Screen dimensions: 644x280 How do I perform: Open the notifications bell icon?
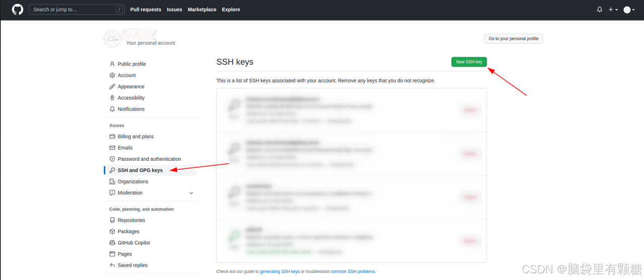[599, 10]
